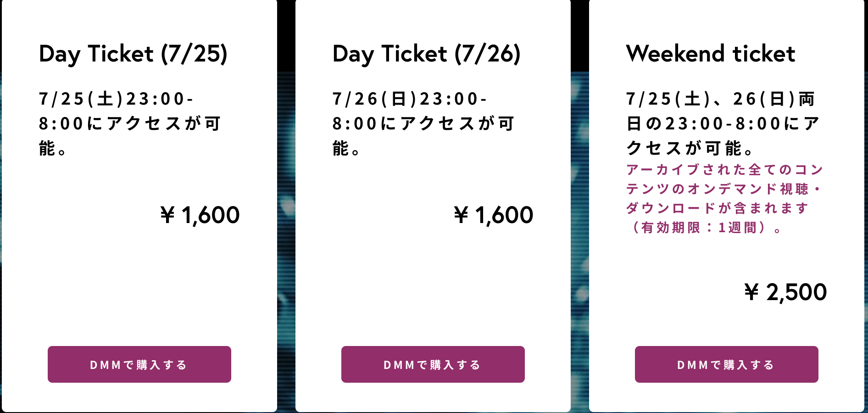The width and height of the screenshot is (868, 413).
Task: Click the 7/26(日) access time description
Action: (x=424, y=123)
